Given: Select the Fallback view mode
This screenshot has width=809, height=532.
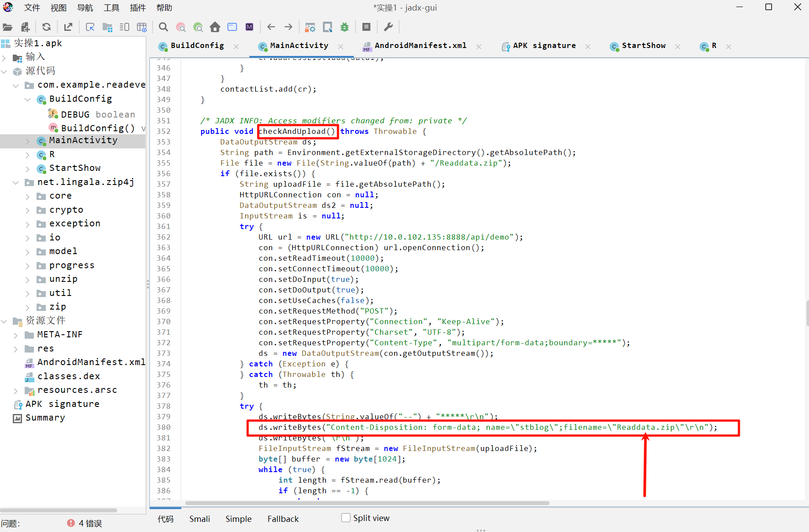Looking at the screenshot, I should pyautogui.click(x=283, y=519).
